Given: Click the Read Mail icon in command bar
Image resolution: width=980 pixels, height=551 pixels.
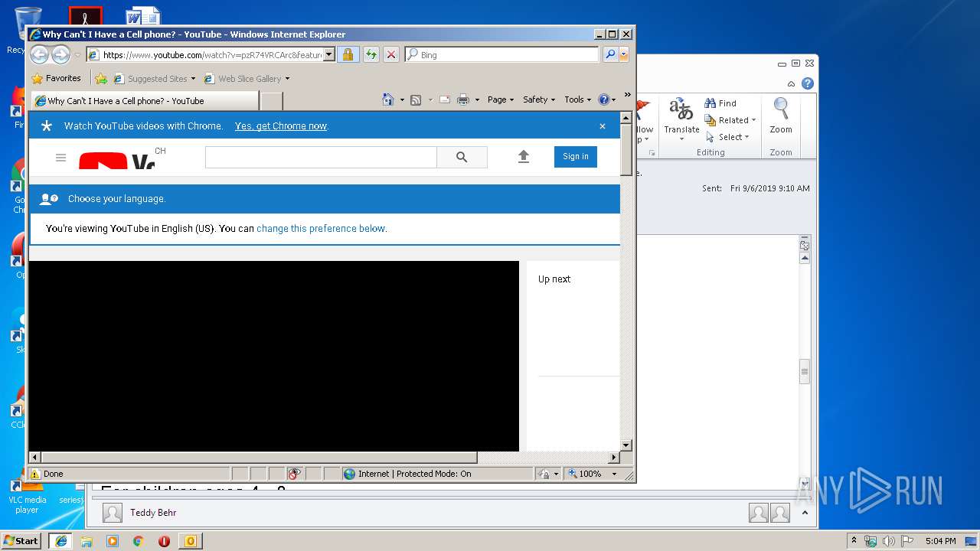Looking at the screenshot, I should 444,99.
